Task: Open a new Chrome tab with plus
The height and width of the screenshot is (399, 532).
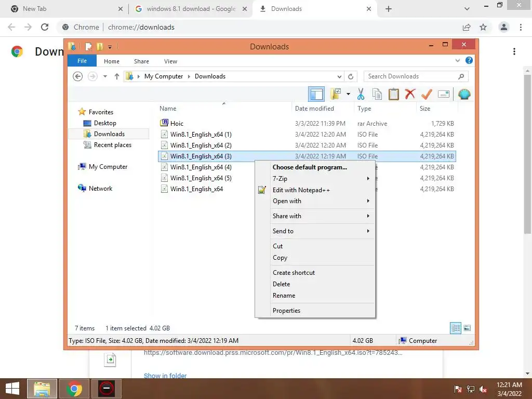Action: (x=389, y=9)
